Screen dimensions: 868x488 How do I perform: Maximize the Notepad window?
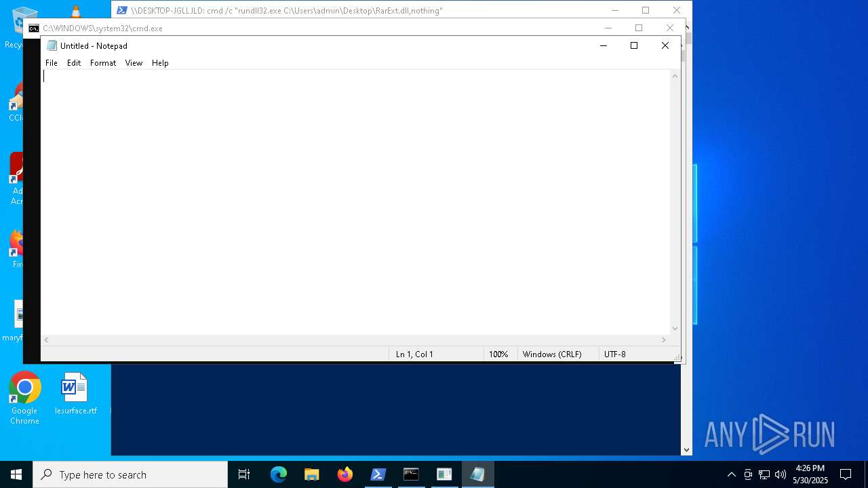[x=634, y=45]
